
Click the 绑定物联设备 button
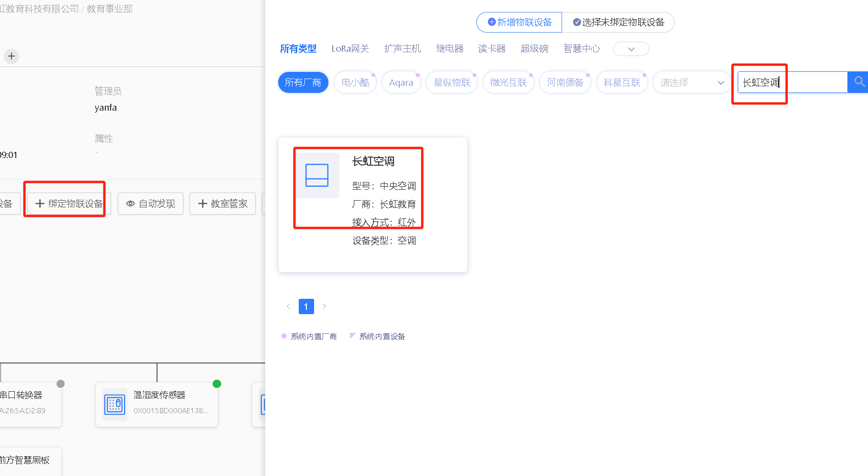click(69, 204)
